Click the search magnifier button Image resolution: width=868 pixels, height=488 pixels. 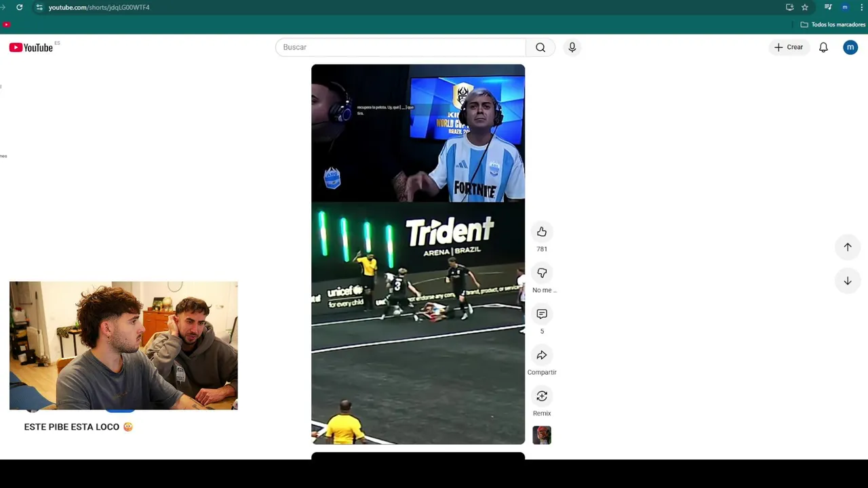pyautogui.click(x=540, y=47)
